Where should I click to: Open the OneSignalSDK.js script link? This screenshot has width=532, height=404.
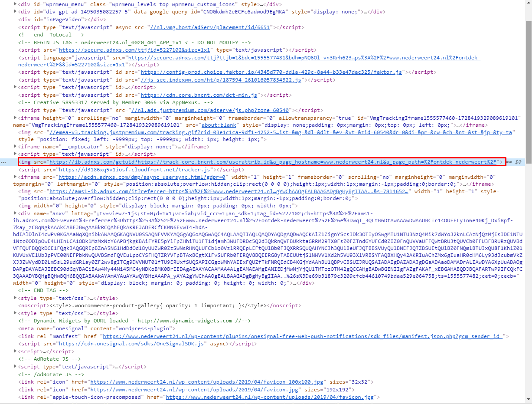tap(131, 344)
